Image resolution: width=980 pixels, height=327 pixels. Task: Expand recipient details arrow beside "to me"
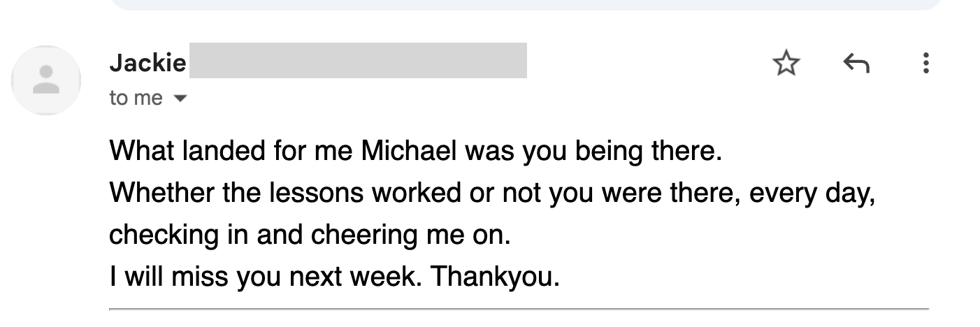180,99
